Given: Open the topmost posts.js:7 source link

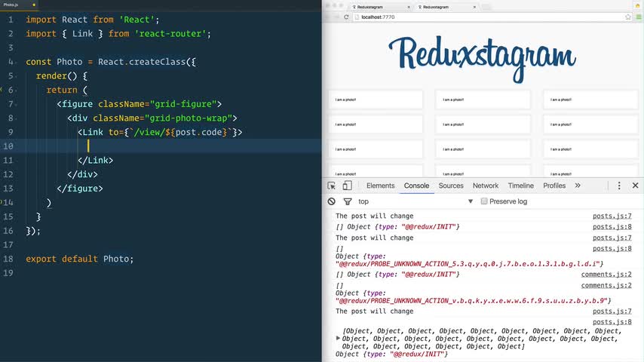Looking at the screenshot, I should (x=612, y=216).
